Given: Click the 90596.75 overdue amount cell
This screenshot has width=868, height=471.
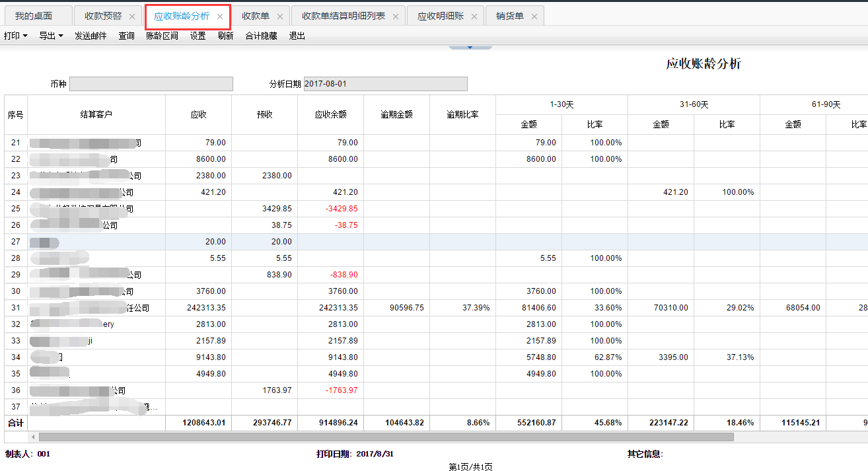Looking at the screenshot, I should [x=397, y=308].
